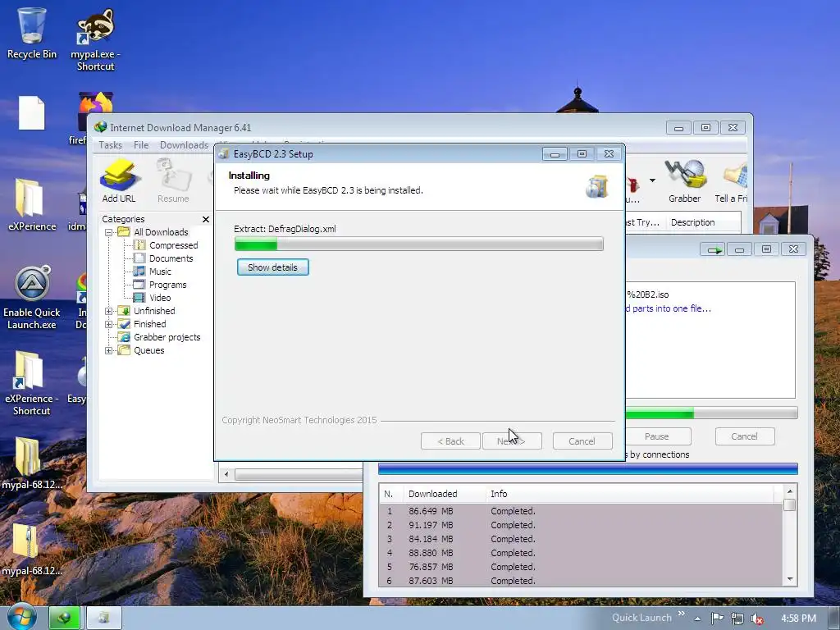Viewport: 840px width, 630px height.
Task: Switch to the IDM taskbar button
Action: point(64,618)
